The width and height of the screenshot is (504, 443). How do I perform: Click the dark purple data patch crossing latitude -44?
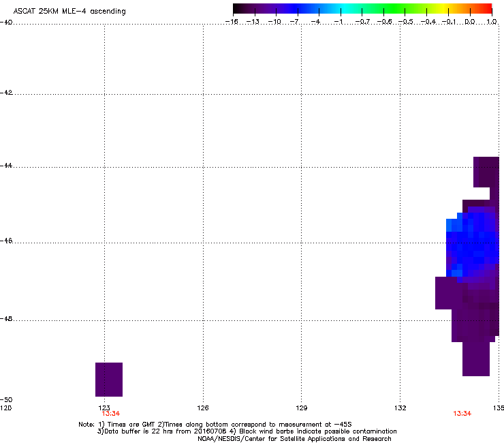point(486,172)
